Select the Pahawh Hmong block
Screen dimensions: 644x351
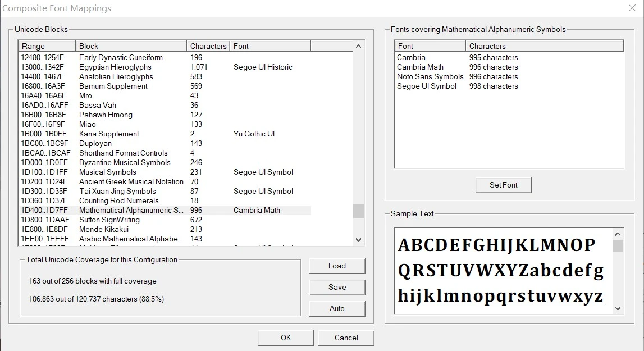point(165,115)
